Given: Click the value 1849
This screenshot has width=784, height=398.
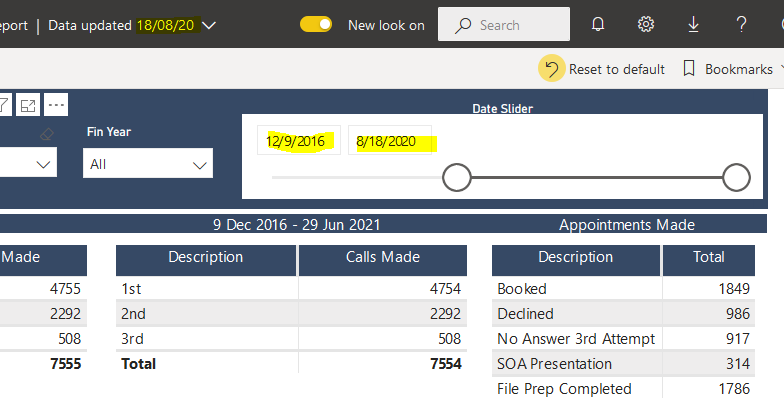Looking at the screenshot, I should tap(734, 288).
